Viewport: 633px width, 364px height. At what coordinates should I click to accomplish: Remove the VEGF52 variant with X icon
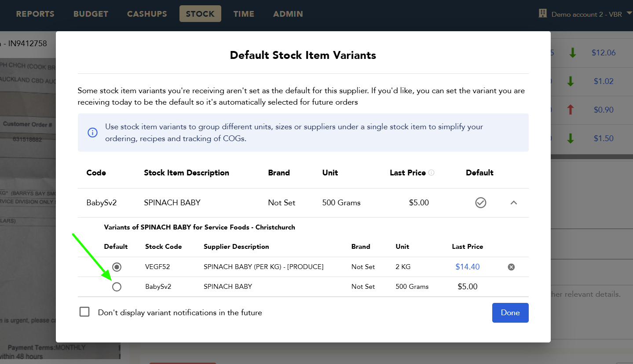[511, 267]
